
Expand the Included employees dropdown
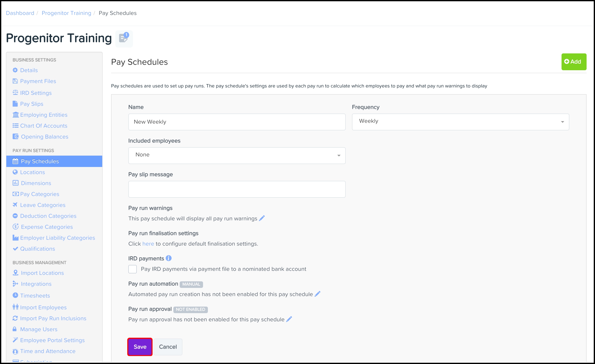[237, 155]
